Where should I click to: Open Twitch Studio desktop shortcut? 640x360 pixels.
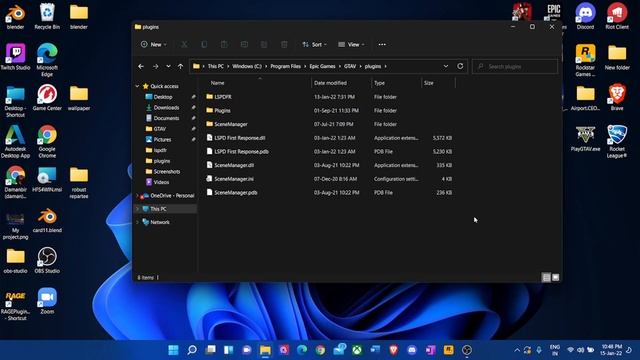16,57
